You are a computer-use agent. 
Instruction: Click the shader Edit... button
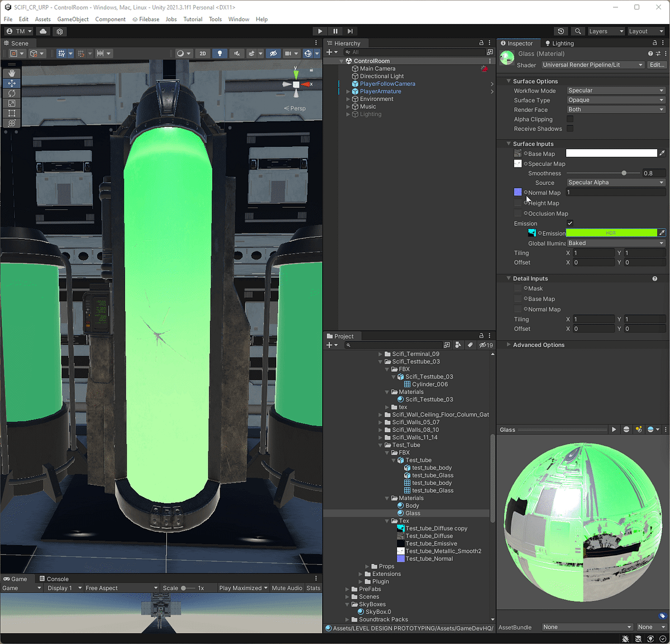pyautogui.click(x=657, y=65)
